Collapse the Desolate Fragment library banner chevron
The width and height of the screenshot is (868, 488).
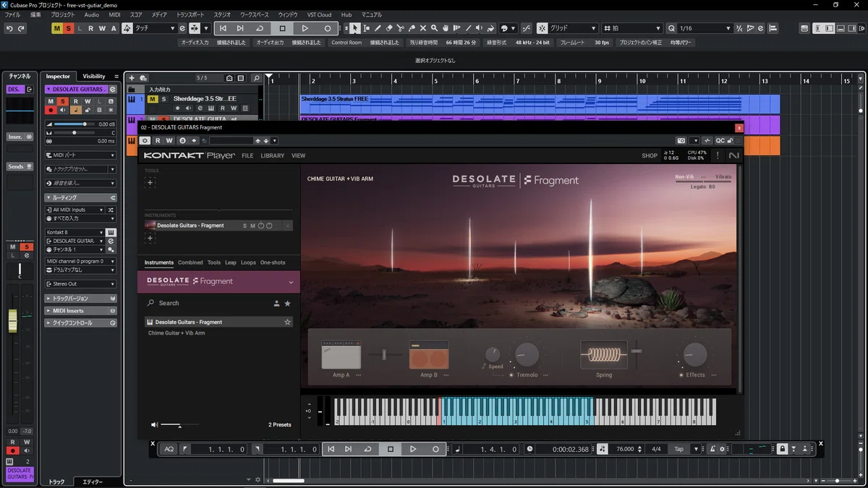[291, 282]
